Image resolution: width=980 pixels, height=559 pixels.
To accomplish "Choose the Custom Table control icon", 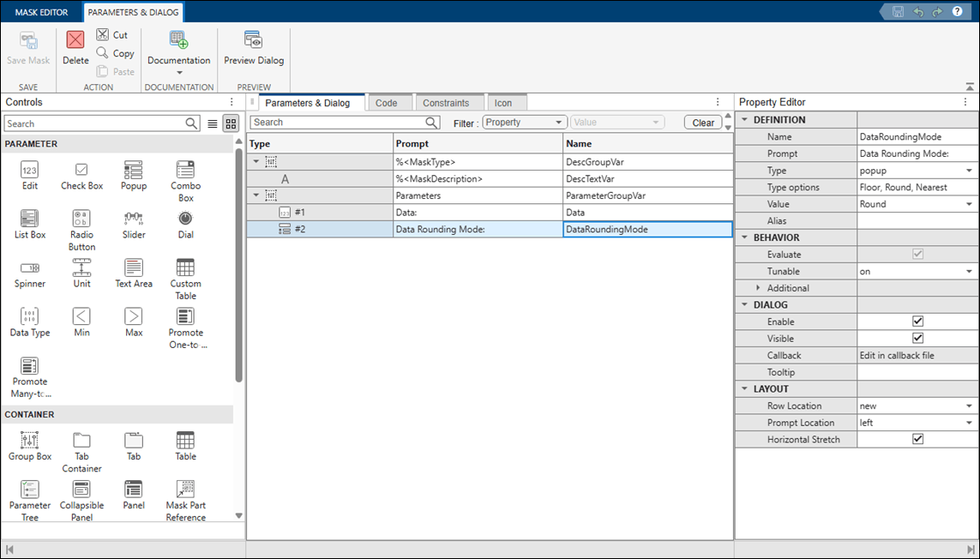I will 185,267.
